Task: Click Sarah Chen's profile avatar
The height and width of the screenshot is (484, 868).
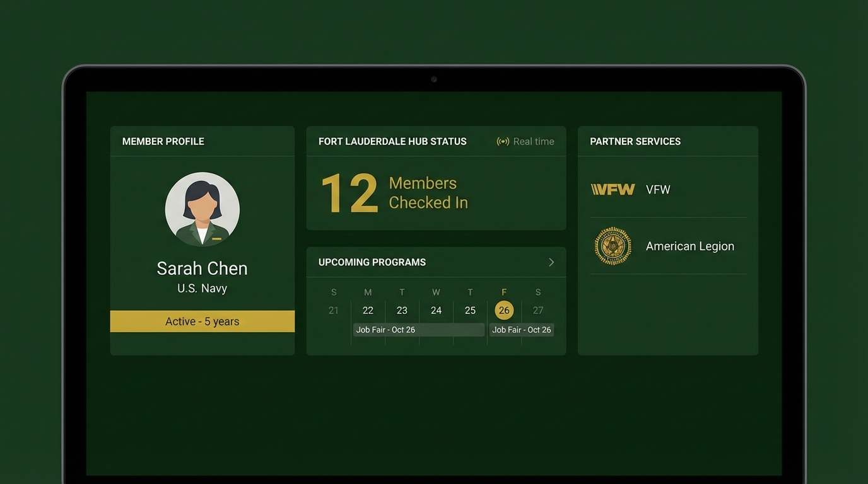Action: (202, 209)
